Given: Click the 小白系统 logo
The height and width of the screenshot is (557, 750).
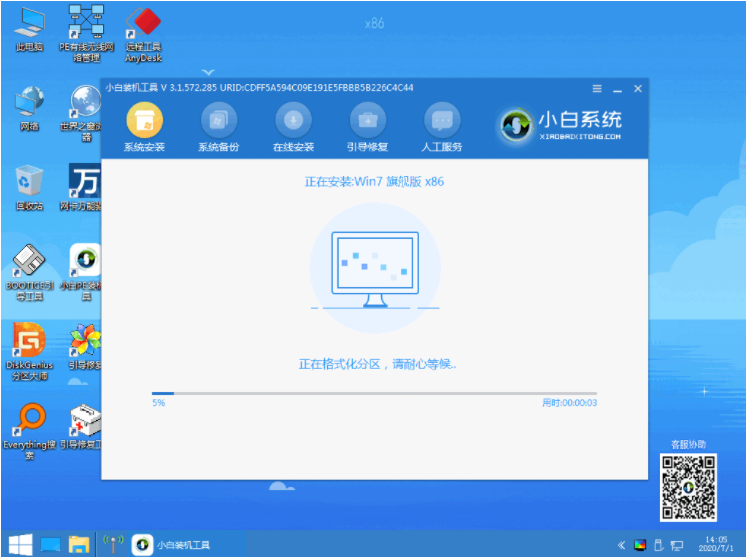Looking at the screenshot, I should [560, 125].
